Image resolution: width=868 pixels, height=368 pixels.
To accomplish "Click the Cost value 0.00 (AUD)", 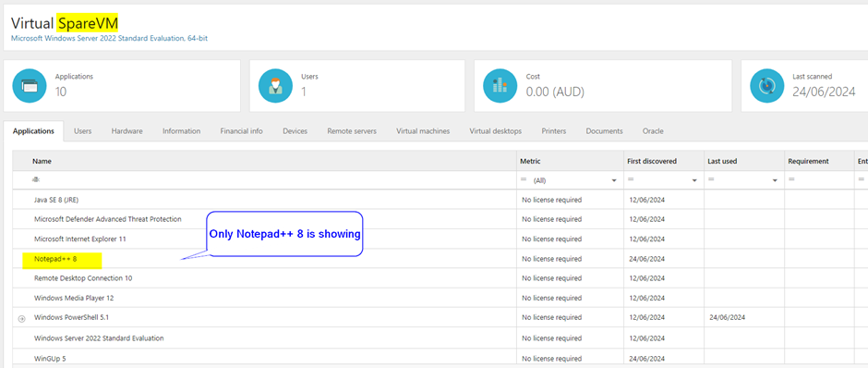I will click(555, 92).
